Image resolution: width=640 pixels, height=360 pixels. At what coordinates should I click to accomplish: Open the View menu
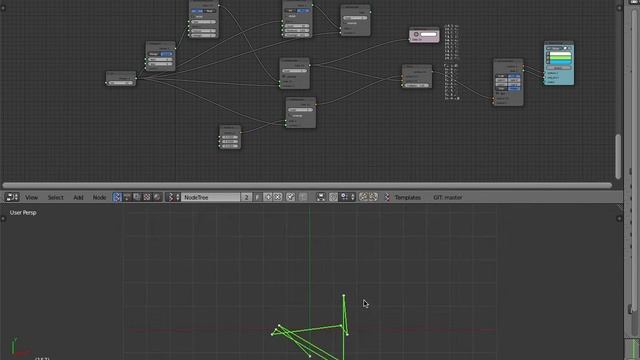(31, 197)
